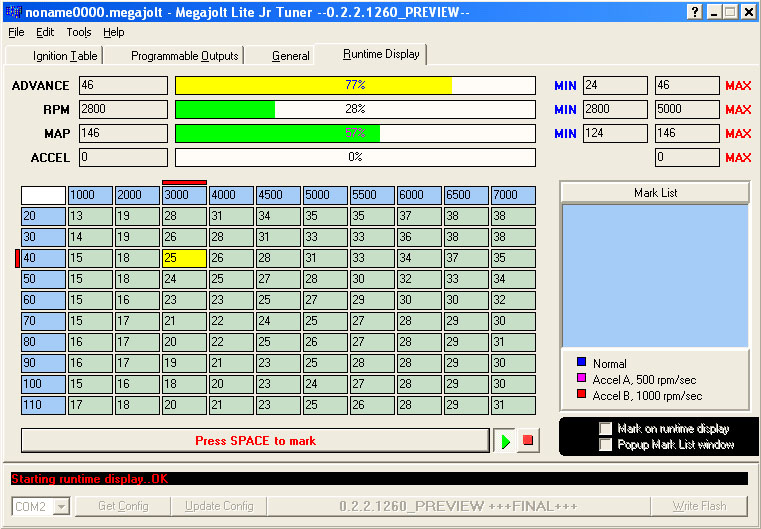761x529 pixels.
Task: Click the status message Starting runtime display..OK
Action: click(x=90, y=479)
